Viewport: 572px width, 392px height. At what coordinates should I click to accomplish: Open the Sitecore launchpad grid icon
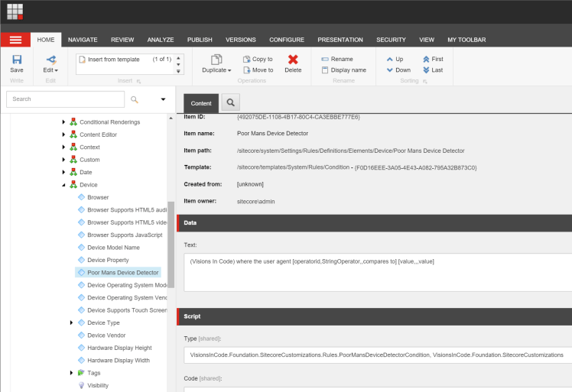click(x=15, y=11)
